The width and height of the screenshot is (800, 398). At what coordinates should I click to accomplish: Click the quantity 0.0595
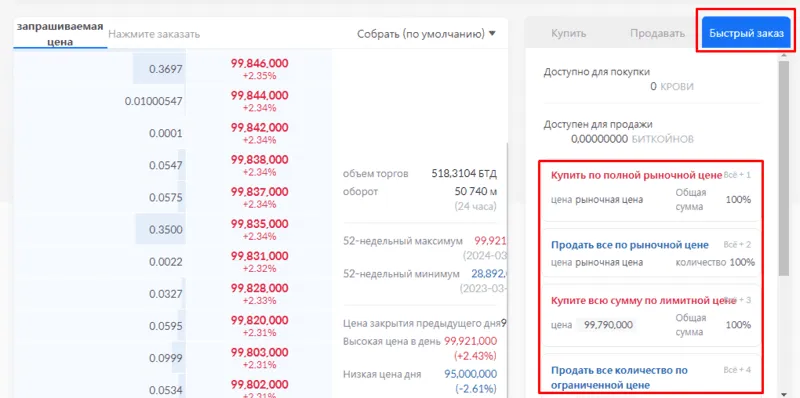click(165, 326)
